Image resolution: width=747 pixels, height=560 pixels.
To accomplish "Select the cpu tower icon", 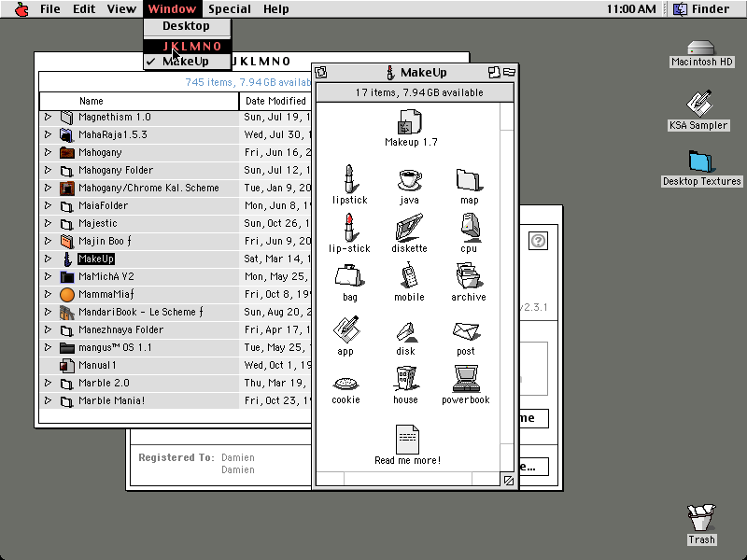I will pyautogui.click(x=470, y=228).
